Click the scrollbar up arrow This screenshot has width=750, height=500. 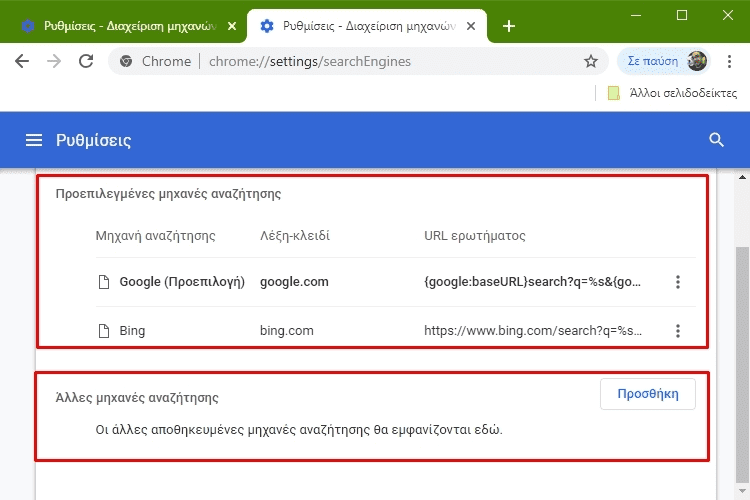[x=742, y=178]
